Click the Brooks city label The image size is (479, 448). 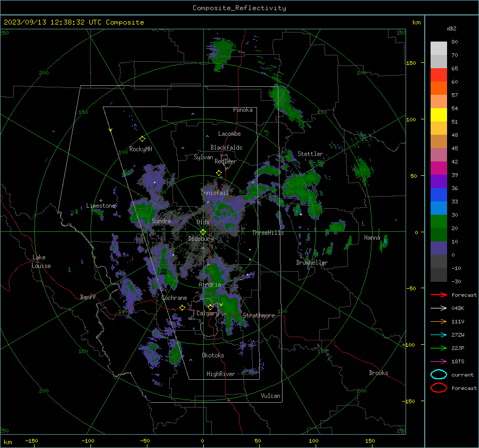coord(378,373)
